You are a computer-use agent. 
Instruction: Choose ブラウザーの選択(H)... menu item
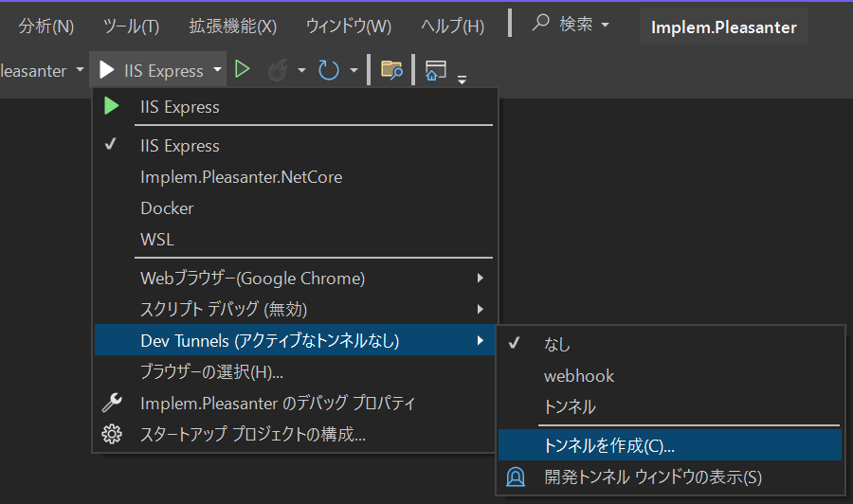pyautogui.click(x=295, y=372)
